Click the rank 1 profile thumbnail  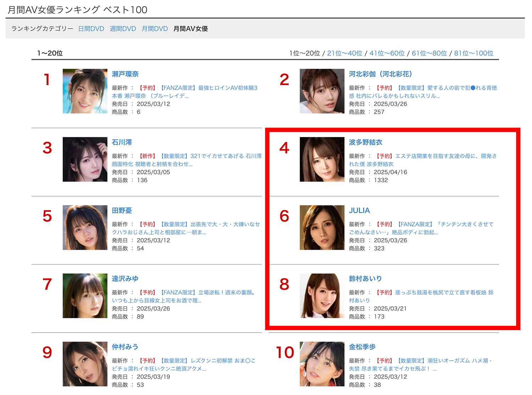[x=85, y=91]
